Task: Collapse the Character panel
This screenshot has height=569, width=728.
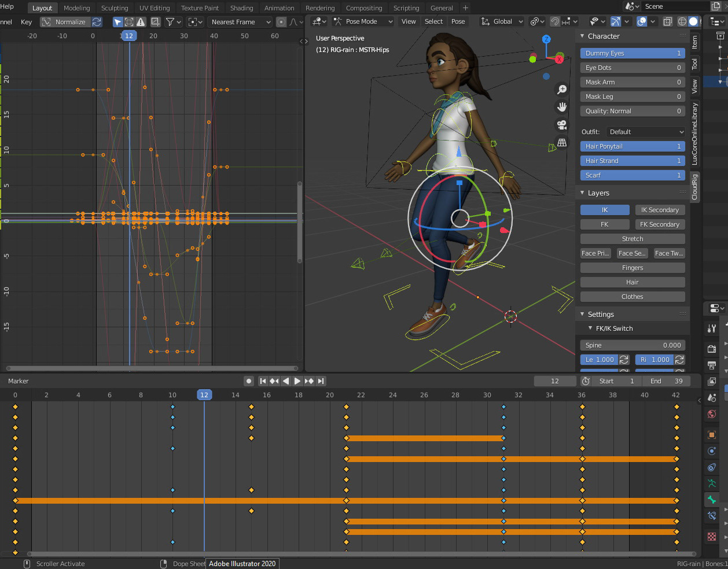Action: pos(583,36)
